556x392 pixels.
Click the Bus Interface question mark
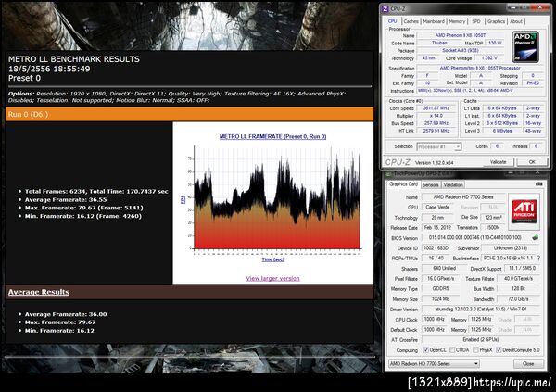point(539,259)
